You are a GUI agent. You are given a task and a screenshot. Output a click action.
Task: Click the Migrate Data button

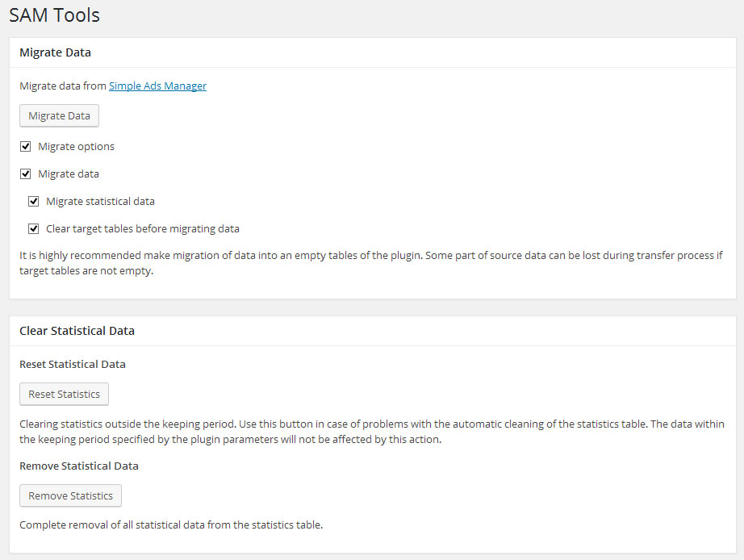(59, 116)
